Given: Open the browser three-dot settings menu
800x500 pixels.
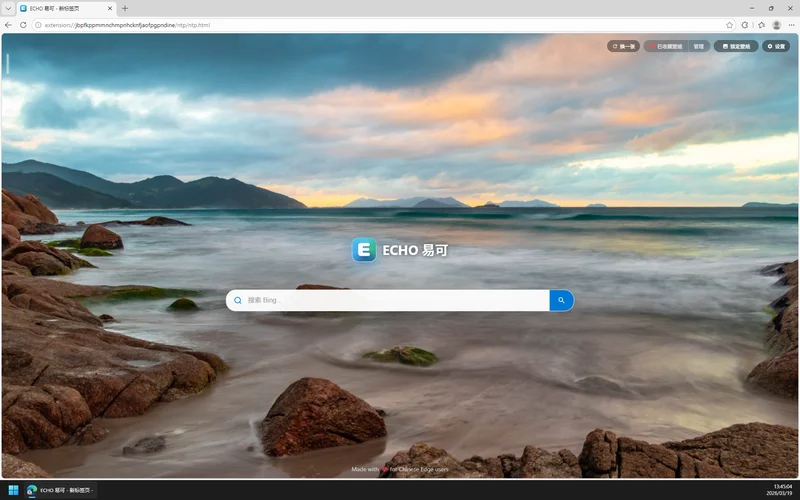Looking at the screenshot, I should [791, 24].
